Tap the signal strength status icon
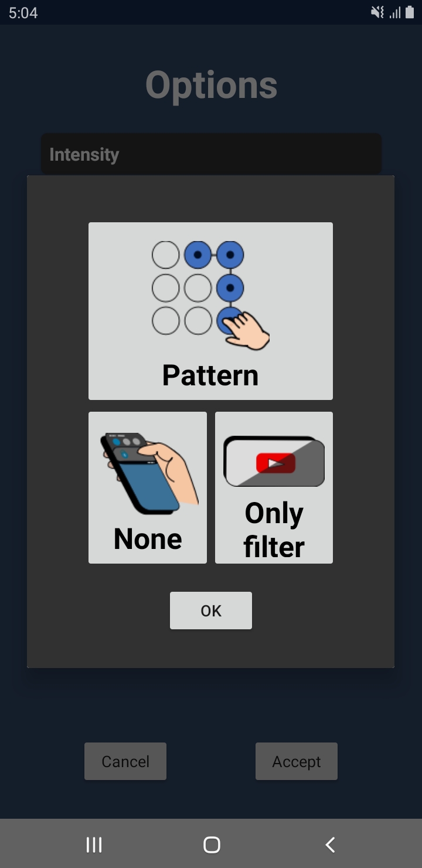The image size is (422, 868). [395, 12]
